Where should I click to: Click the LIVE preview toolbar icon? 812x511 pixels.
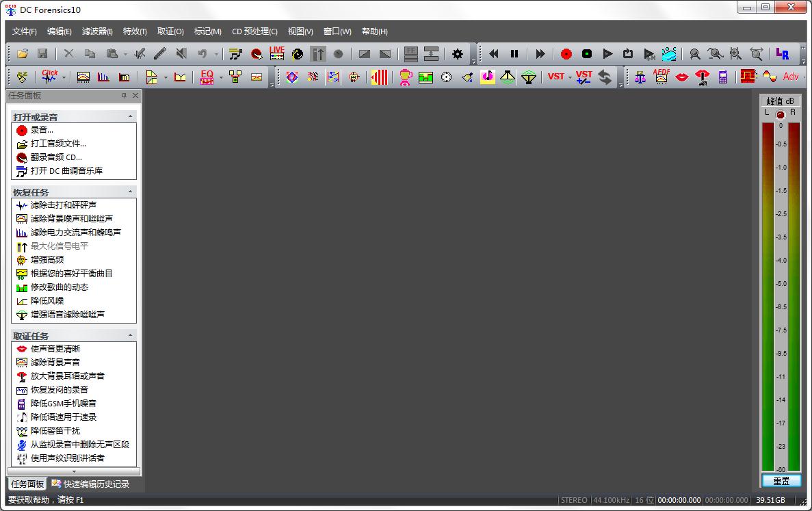276,53
